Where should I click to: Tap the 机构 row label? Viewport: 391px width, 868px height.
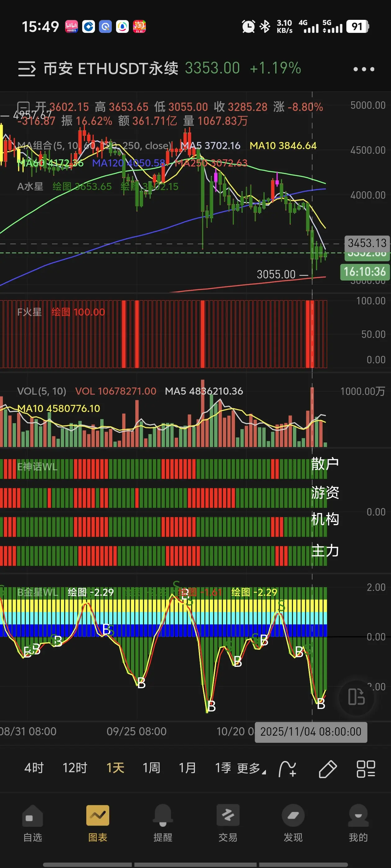(325, 519)
